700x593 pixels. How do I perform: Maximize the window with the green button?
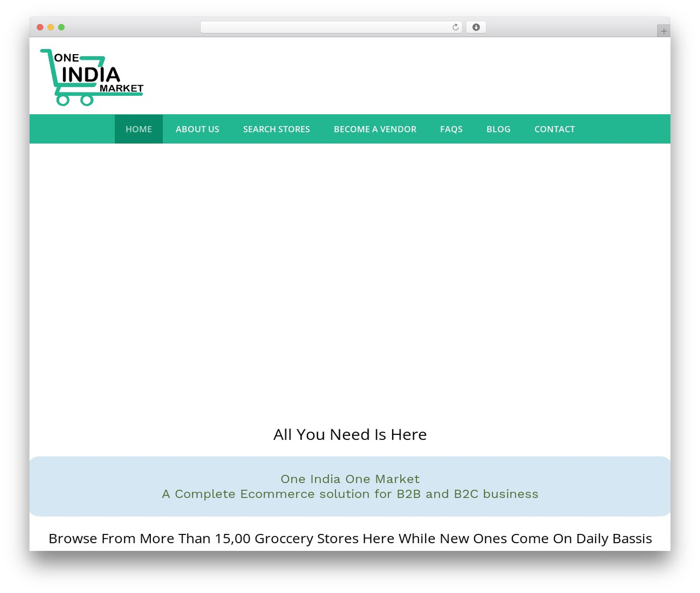click(x=61, y=27)
